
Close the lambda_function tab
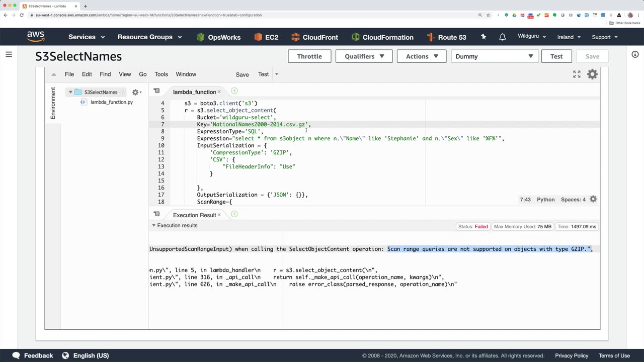[219, 92]
